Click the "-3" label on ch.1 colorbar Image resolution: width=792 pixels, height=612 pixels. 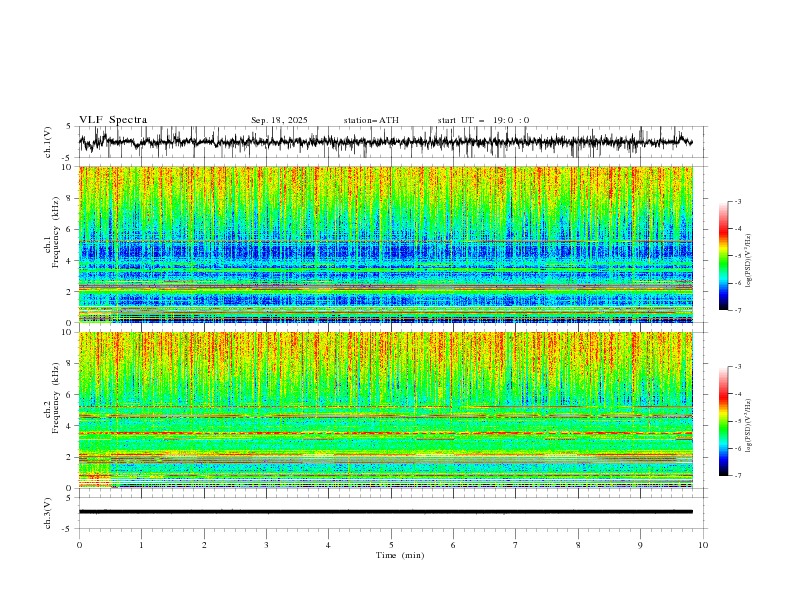coord(738,201)
